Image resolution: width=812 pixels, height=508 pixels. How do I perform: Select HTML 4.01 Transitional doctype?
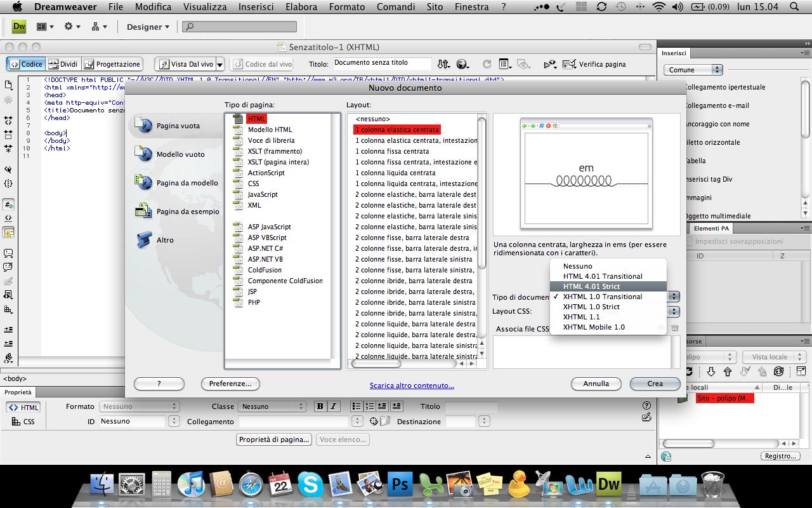608,276
